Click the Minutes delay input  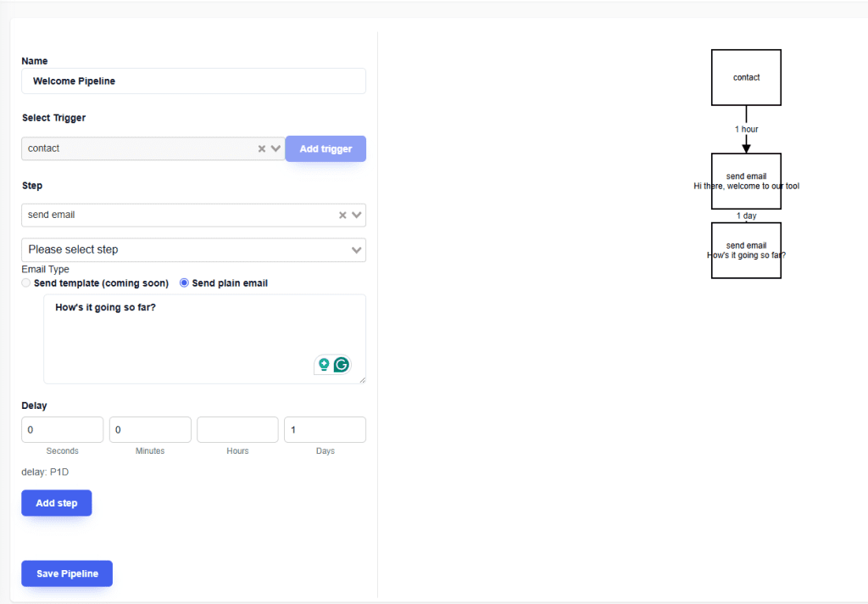pyautogui.click(x=150, y=430)
